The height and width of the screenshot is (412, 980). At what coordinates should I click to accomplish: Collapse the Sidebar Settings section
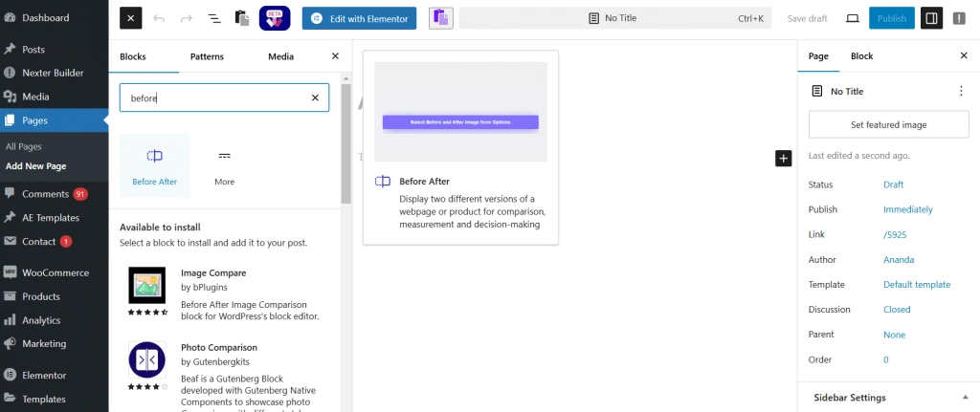965,398
